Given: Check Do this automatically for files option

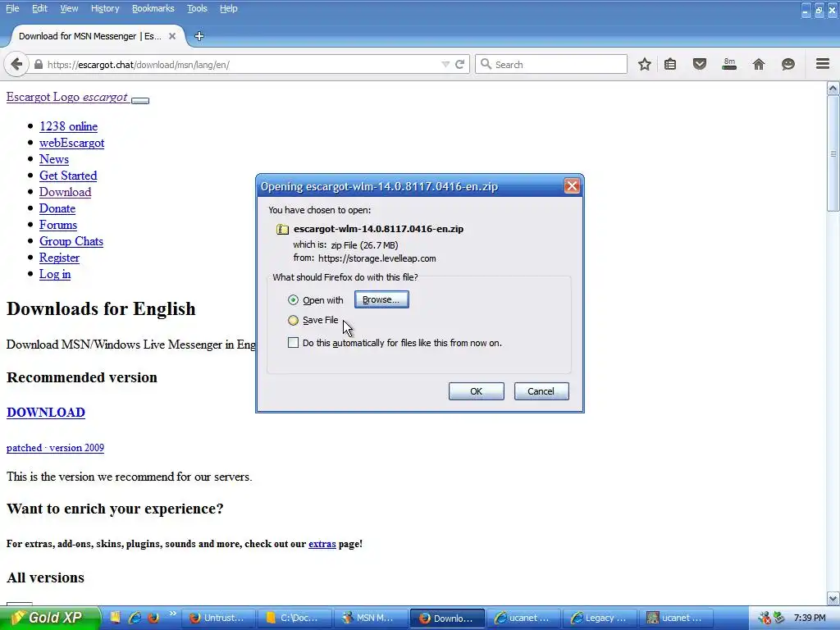Looking at the screenshot, I should [293, 342].
